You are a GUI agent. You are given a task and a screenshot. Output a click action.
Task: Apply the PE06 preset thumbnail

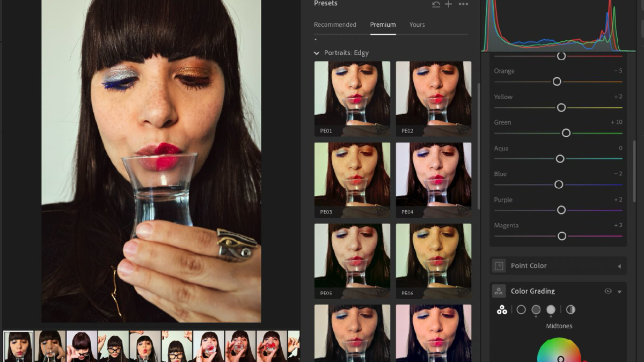pos(434,261)
